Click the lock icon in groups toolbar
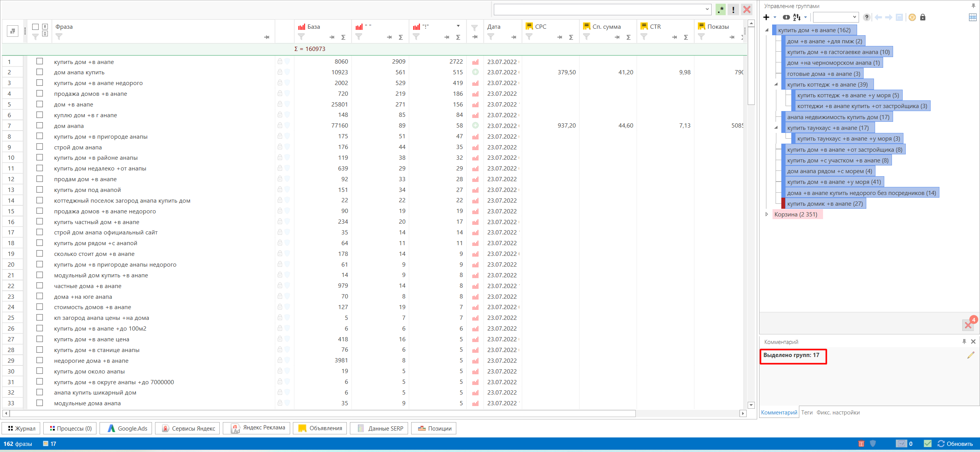Viewport: 980px width, 452px height. point(923,17)
